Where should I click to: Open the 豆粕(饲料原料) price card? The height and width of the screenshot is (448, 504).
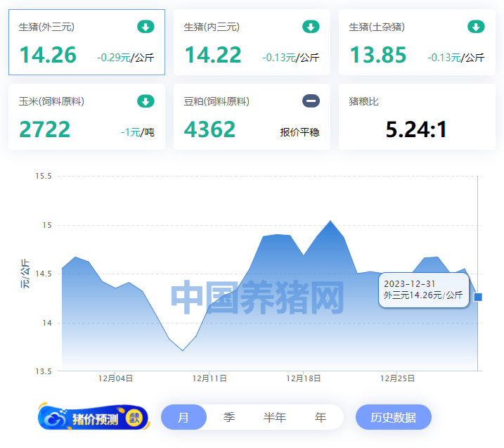[252, 117]
